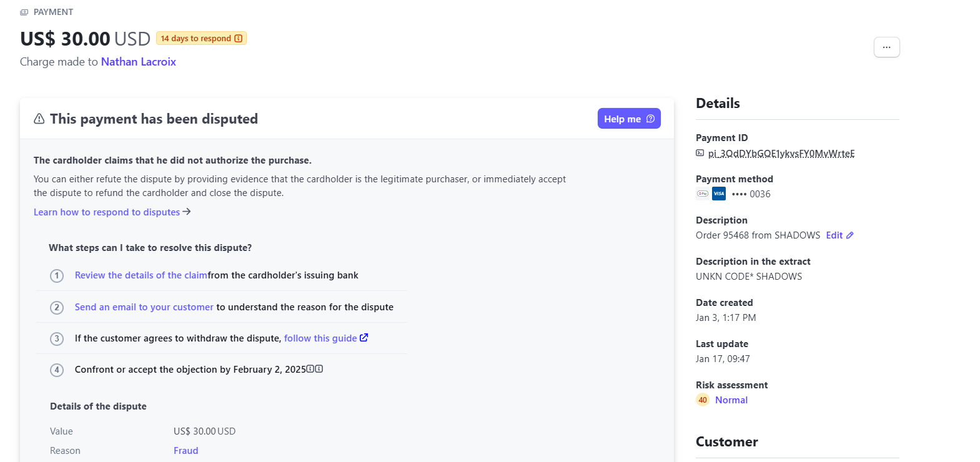Click the Visa card icon
The height and width of the screenshot is (462, 980).
(x=719, y=194)
